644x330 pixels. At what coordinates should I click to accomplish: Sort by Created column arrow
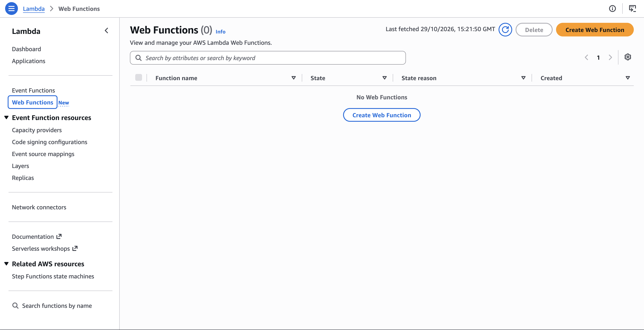coord(628,78)
